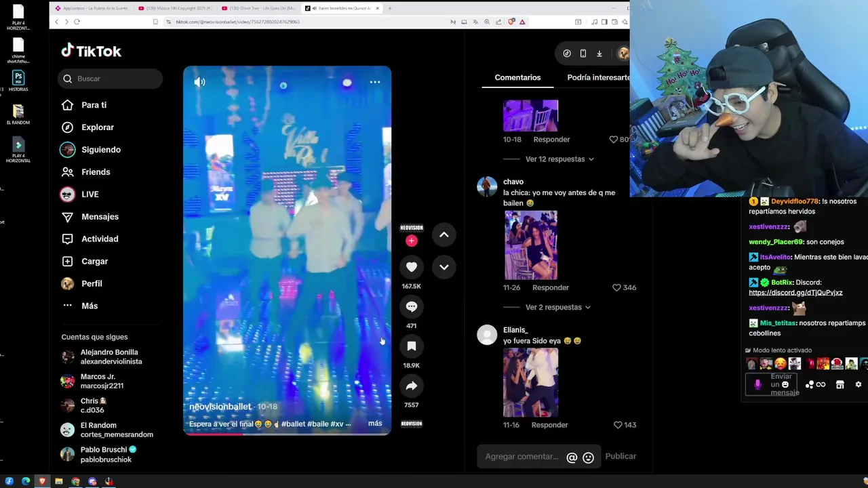The height and width of the screenshot is (488, 868).
Task: Open chavo's comment image thumbnail
Action: pyautogui.click(x=531, y=245)
